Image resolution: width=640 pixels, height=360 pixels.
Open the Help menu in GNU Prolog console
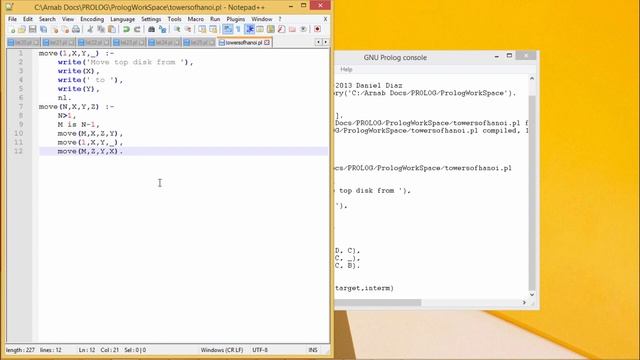[x=346, y=69]
